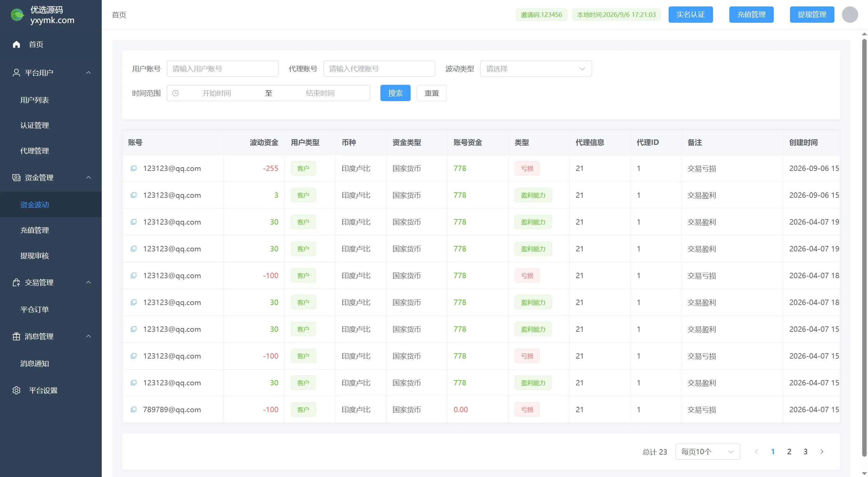Click the 邀请码:123456 tag
Viewport: 868px width, 477px height.
pyautogui.click(x=541, y=15)
